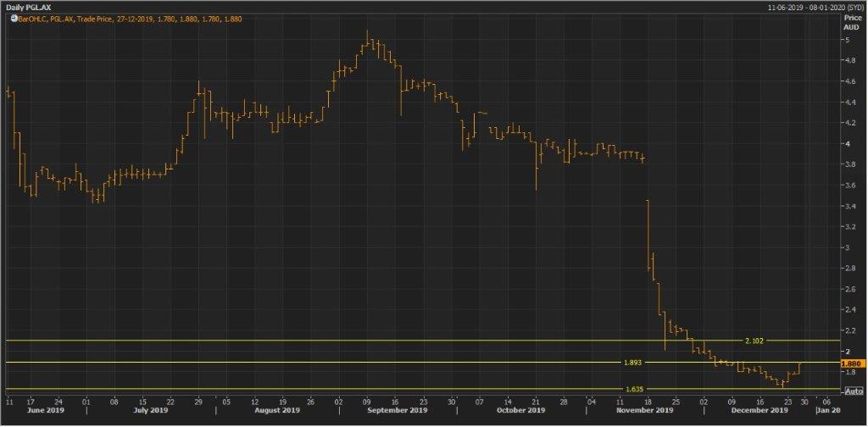
Task: Click the 5 price level on the axis
Action: (845, 39)
